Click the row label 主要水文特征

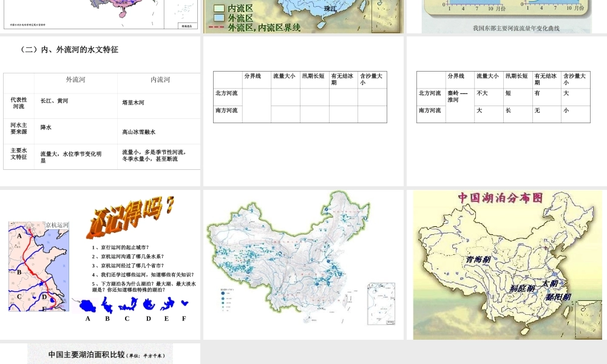19,153
